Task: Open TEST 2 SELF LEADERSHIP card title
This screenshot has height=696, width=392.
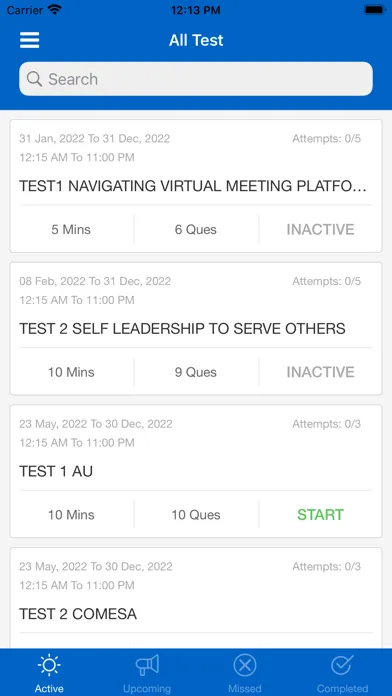Action: (182, 329)
